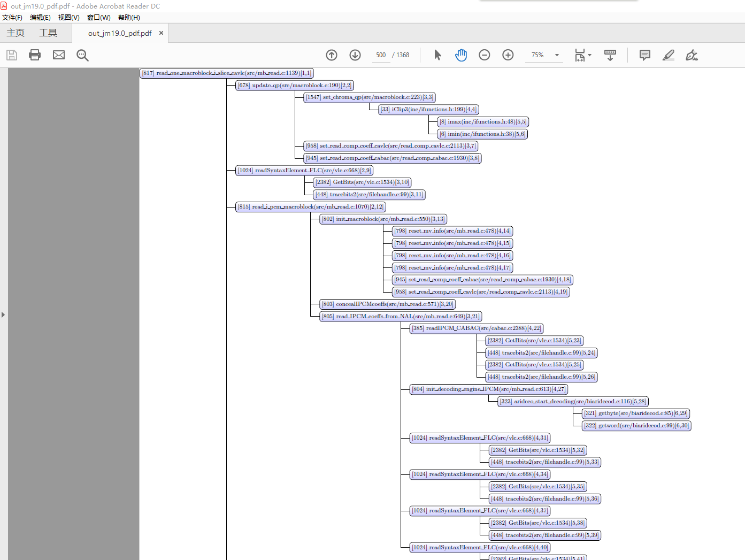Zoom in with the plus icon
This screenshot has width=745, height=560.
coord(508,55)
